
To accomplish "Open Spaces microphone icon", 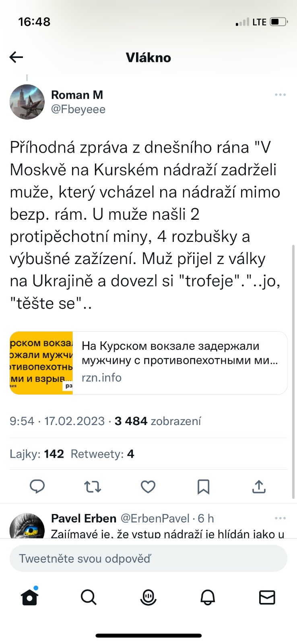I will pyautogui.click(x=148, y=597).
